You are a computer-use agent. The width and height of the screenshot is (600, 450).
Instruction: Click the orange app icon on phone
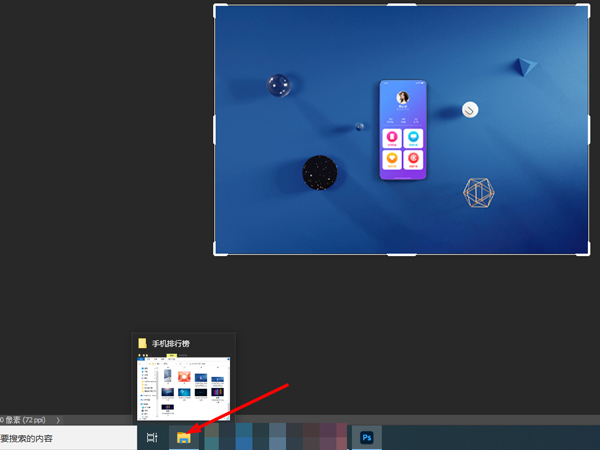393,160
